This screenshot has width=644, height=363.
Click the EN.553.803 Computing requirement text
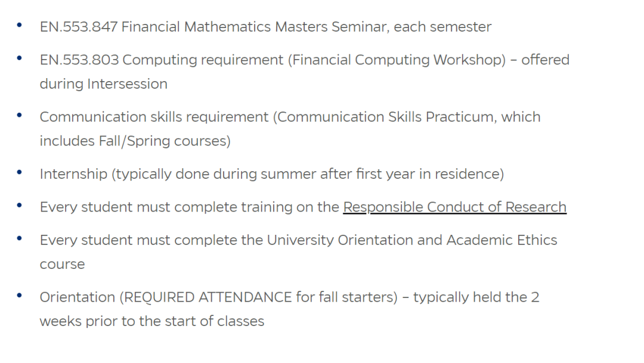[x=162, y=60]
